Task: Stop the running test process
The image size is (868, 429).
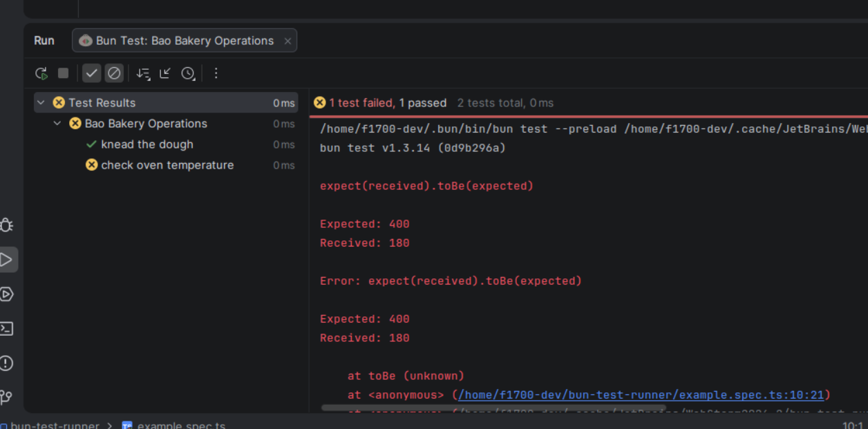Action: pyautogui.click(x=63, y=73)
